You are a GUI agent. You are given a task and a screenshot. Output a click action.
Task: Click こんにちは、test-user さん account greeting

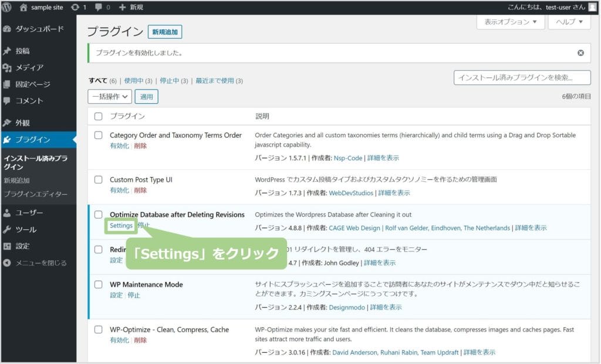coord(546,7)
